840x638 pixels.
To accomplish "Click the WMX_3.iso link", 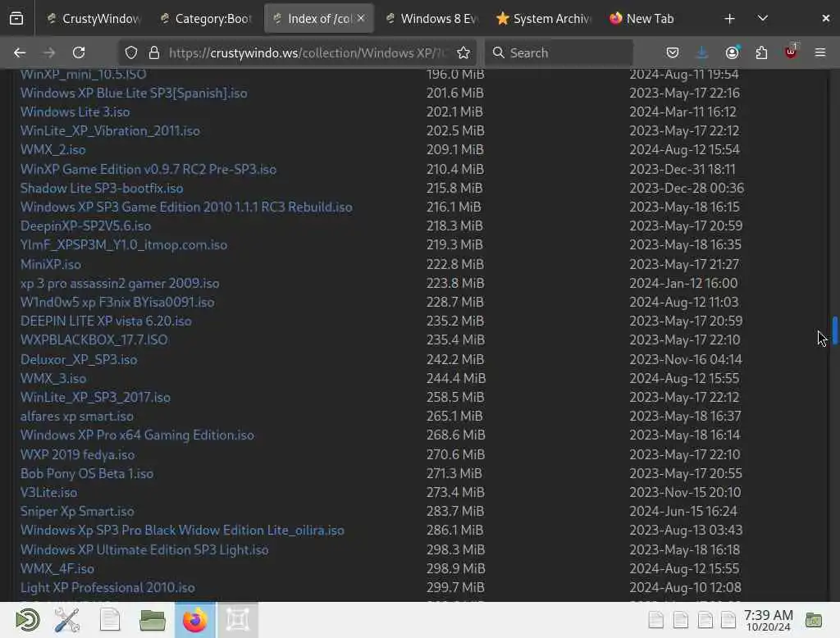I will [53, 378].
